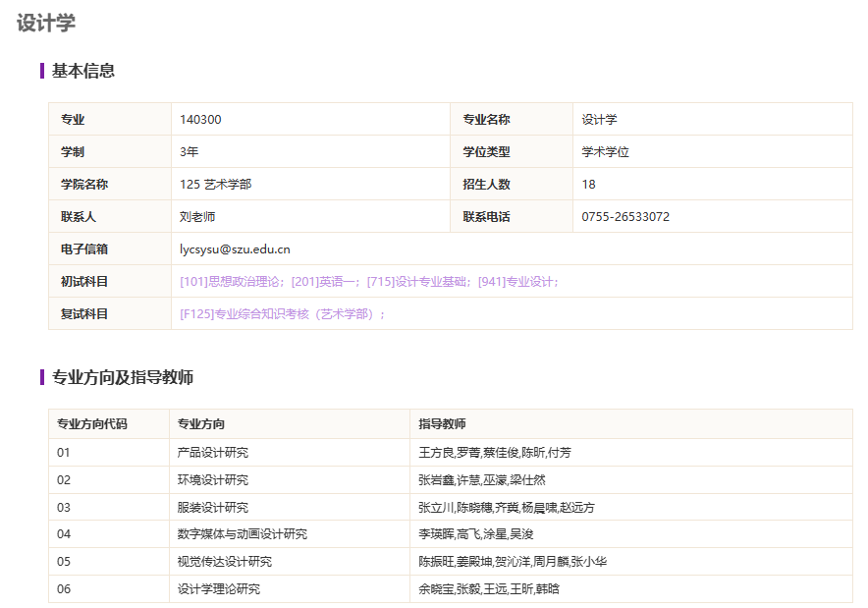Screen dimensions: 868x608
Task: Click the 专业方向及指导教师 section heading
Action: tap(122, 377)
